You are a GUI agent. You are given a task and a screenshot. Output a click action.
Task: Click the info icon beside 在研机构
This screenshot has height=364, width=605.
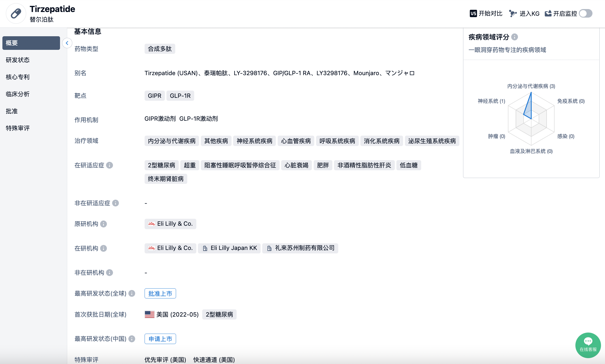[104, 248]
